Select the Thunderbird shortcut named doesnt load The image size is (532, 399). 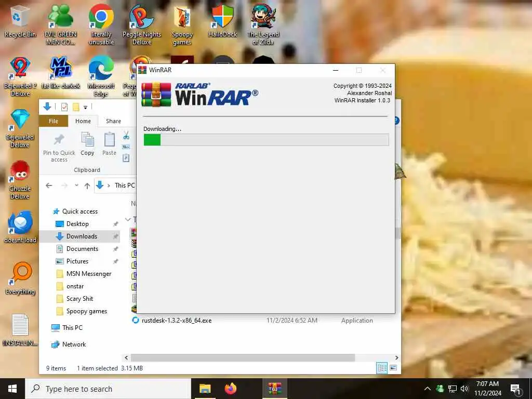(x=20, y=228)
